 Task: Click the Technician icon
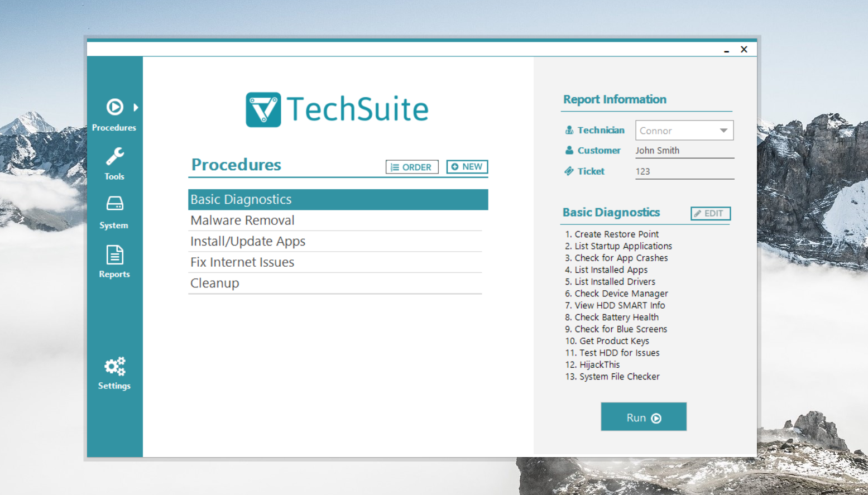(x=569, y=130)
